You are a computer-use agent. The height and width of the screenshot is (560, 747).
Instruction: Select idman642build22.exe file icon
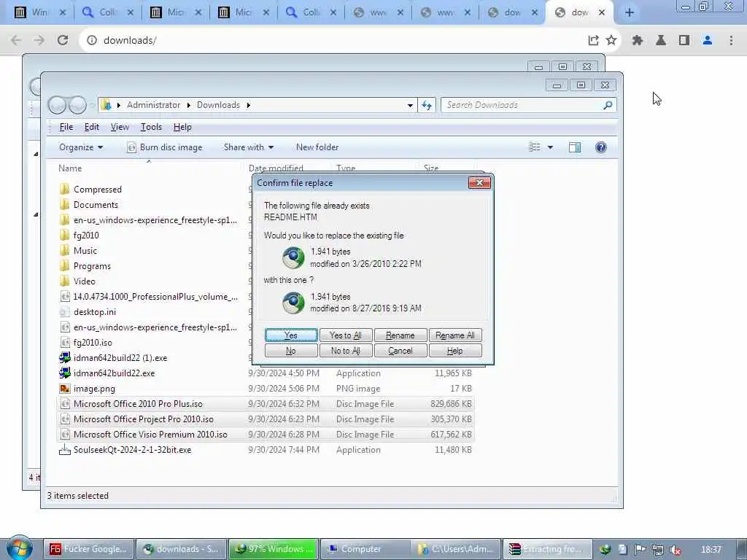[x=65, y=373]
